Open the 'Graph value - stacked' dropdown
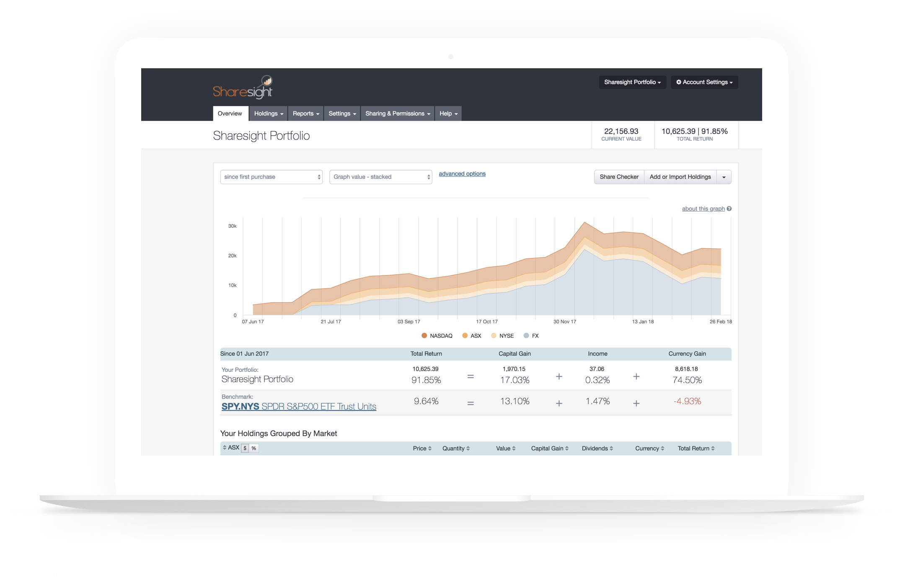This screenshot has height=588, width=900. [380, 177]
